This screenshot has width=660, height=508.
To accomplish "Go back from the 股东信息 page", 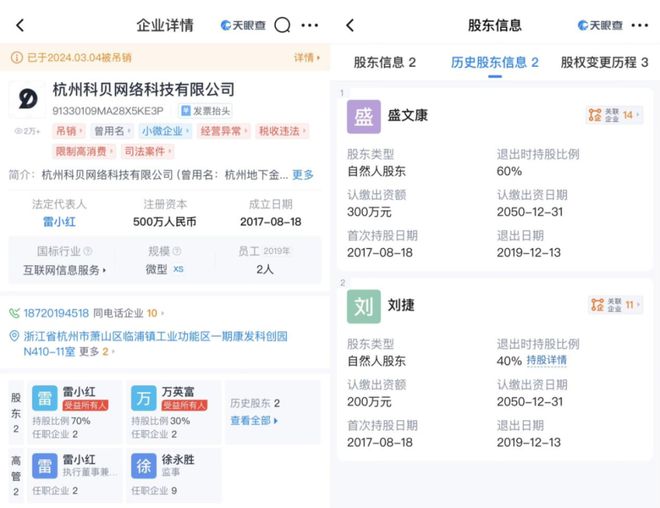I will tap(350, 25).
